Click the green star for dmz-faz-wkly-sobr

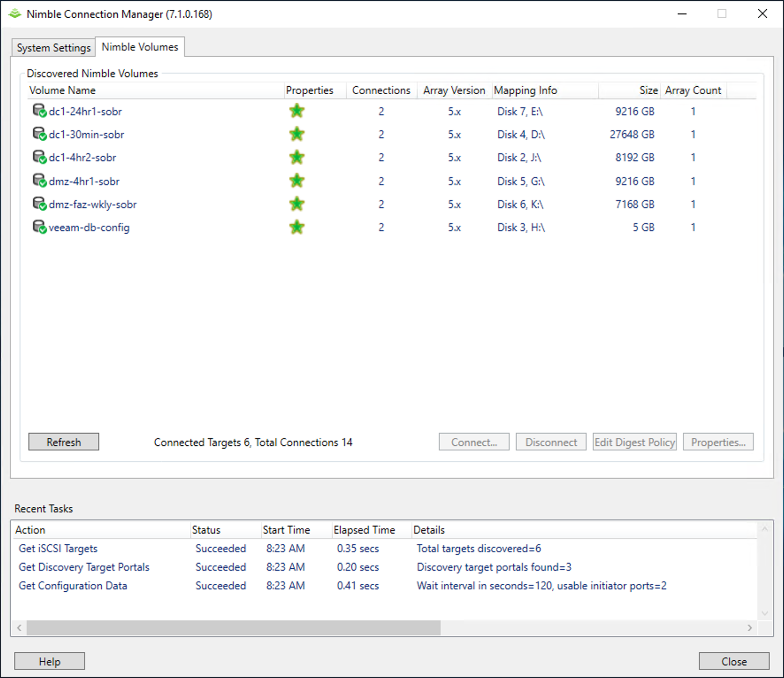click(x=297, y=204)
